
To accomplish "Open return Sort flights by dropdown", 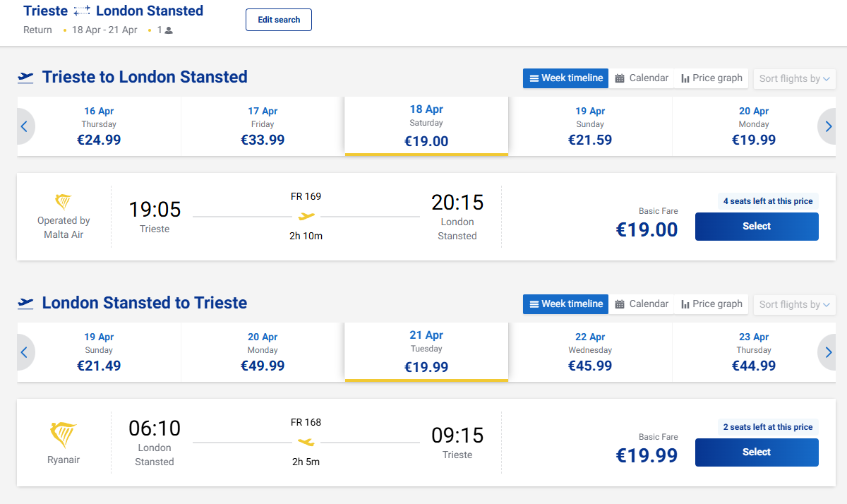I will 794,304.
